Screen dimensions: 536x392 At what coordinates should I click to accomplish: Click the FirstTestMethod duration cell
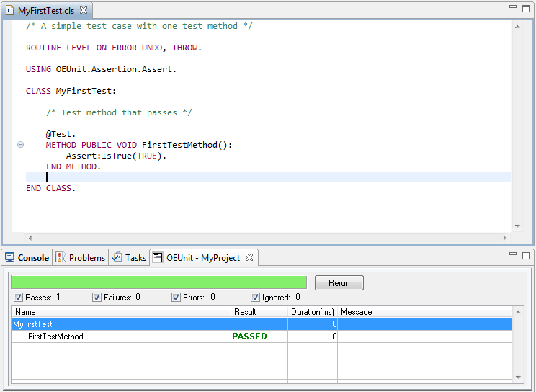click(x=313, y=337)
